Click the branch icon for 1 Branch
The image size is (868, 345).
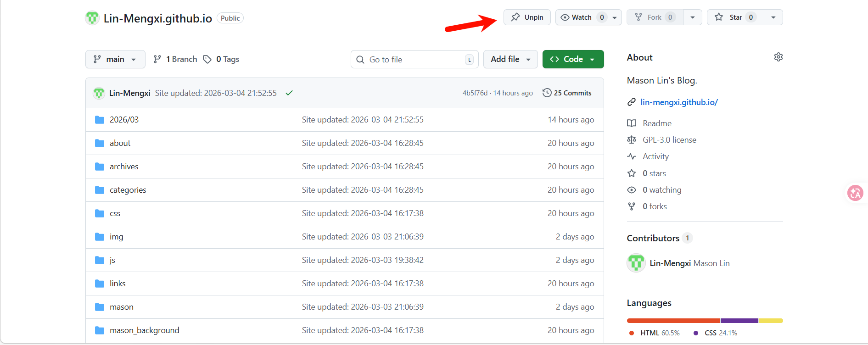click(157, 59)
